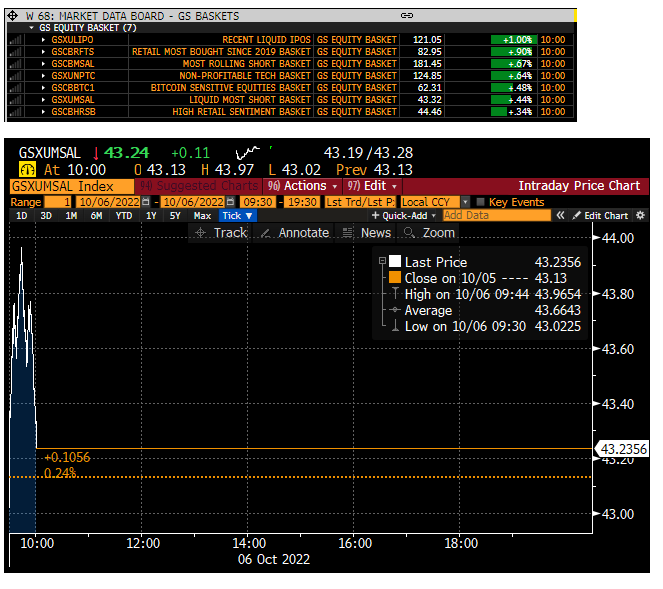This screenshot has width=663, height=589.
Task: Click the double left chevron collapse icon
Action: pos(560,216)
